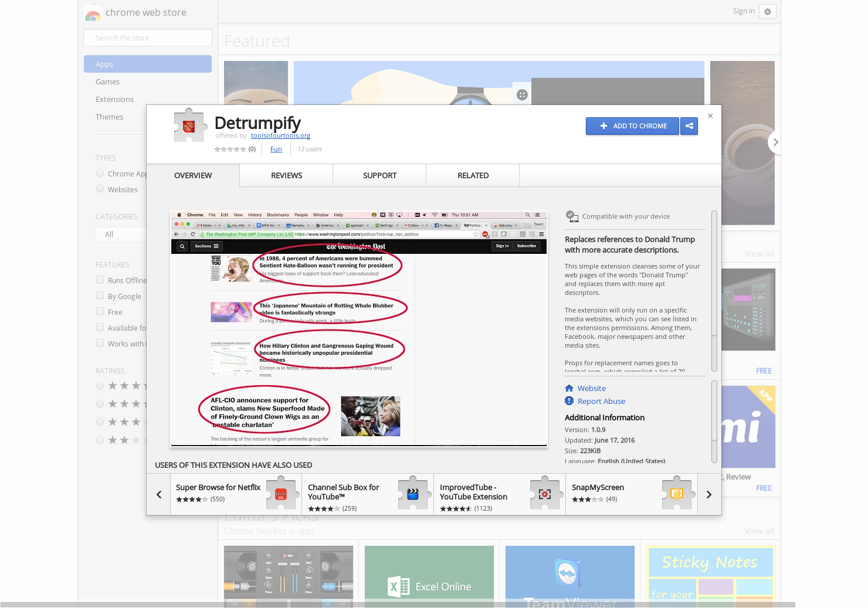
Task: Open Channel Sub Box for YouTube title
Action: (x=344, y=492)
